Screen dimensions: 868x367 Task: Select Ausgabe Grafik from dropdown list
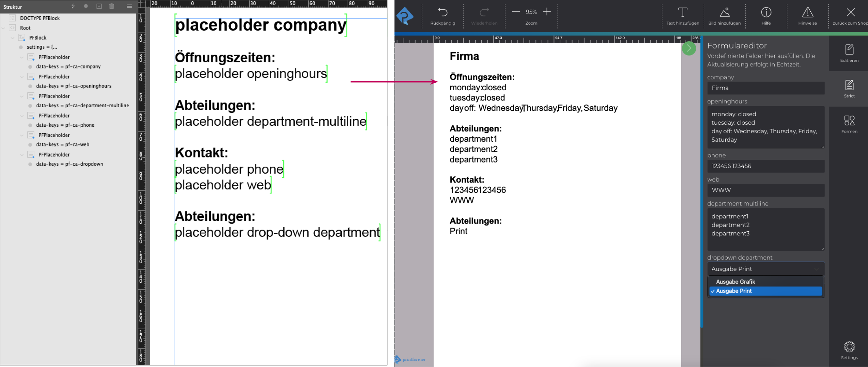click(735, 282)
